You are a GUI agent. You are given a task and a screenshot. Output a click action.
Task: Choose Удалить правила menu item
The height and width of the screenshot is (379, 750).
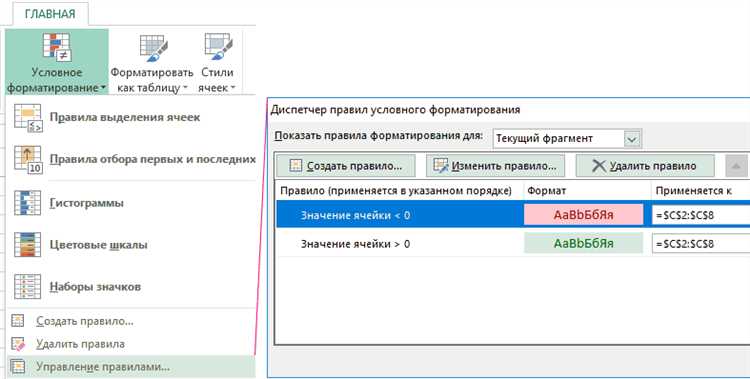point(80,344)
